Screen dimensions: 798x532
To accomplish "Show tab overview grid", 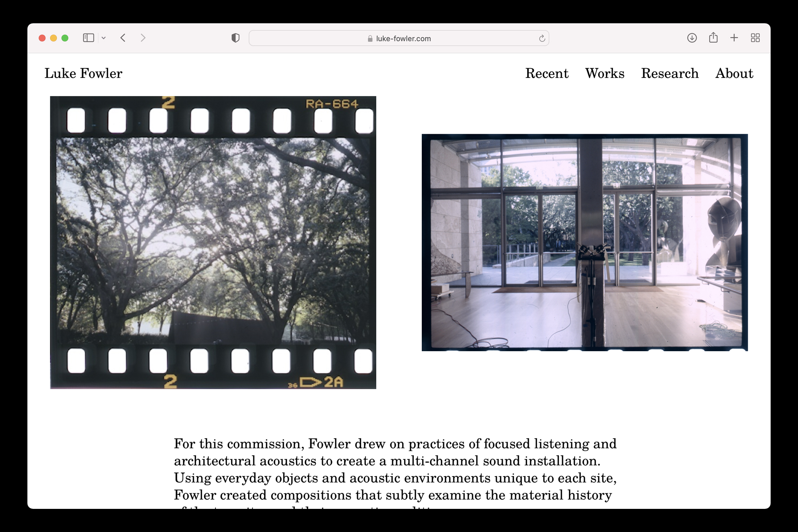I will [755, 38].
